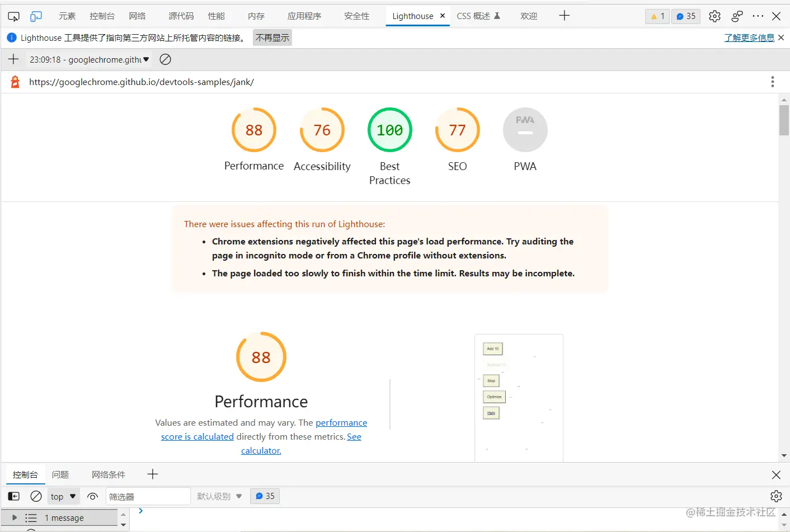
Task: Open the report's three-dot tools menu
Action: (x=773, y=82)
